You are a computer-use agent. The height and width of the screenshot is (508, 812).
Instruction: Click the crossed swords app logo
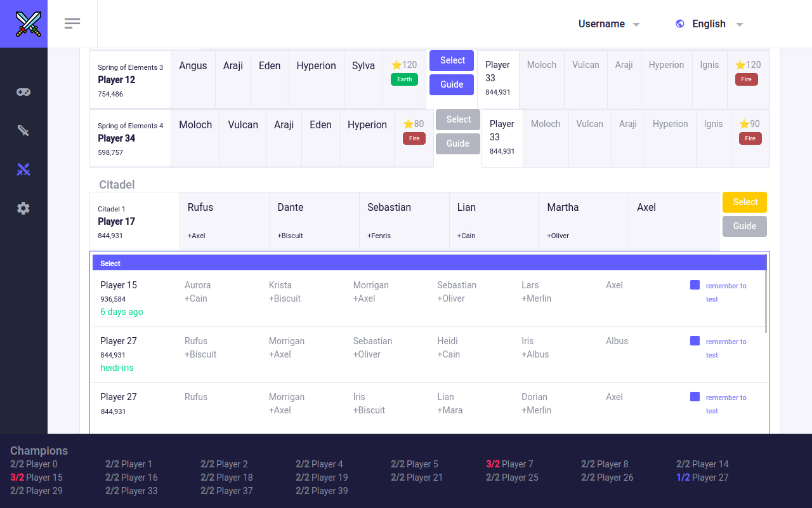coord(23,23)
